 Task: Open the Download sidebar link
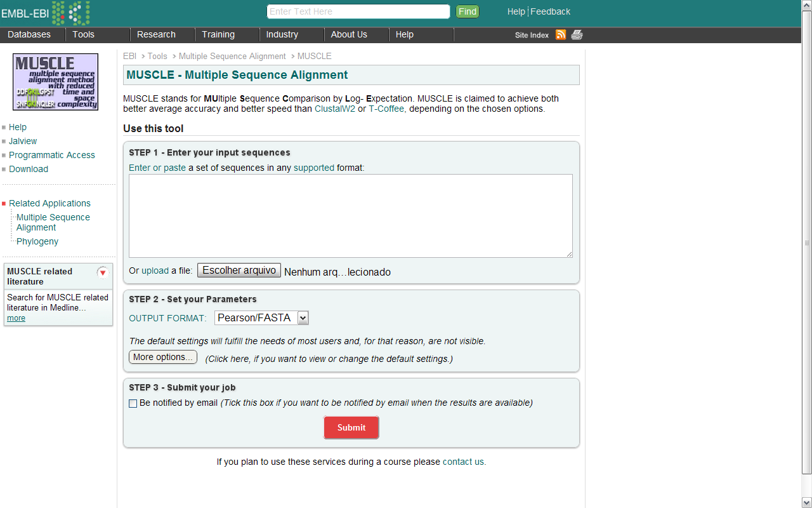[x=29, y=169]
